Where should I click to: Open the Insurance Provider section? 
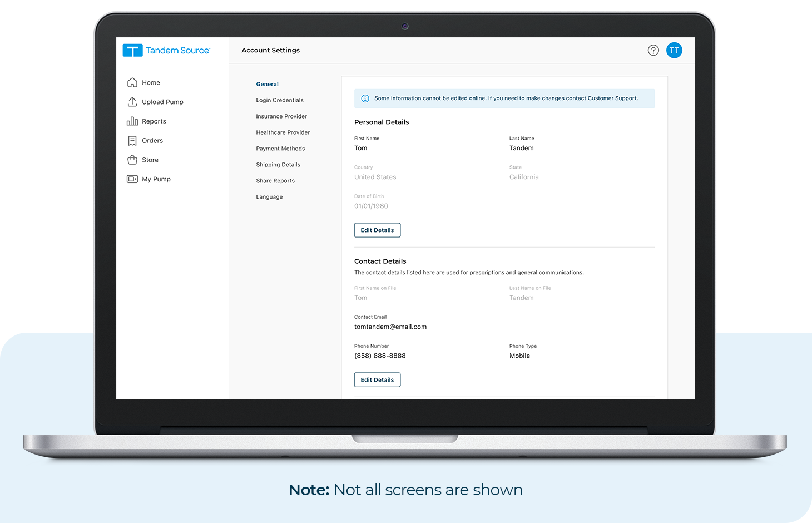[x=281, y=116]
